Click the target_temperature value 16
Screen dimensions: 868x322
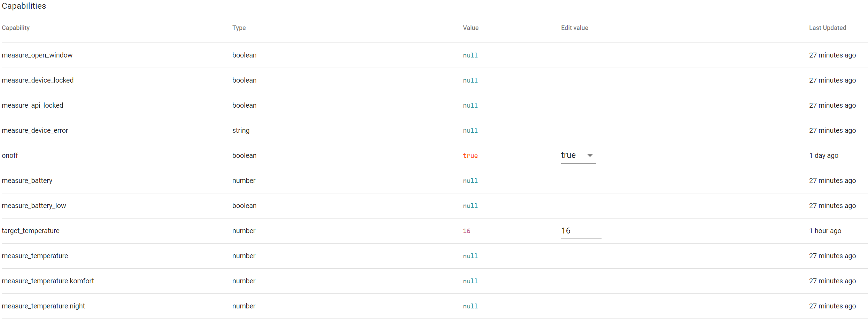pos(467,231)
